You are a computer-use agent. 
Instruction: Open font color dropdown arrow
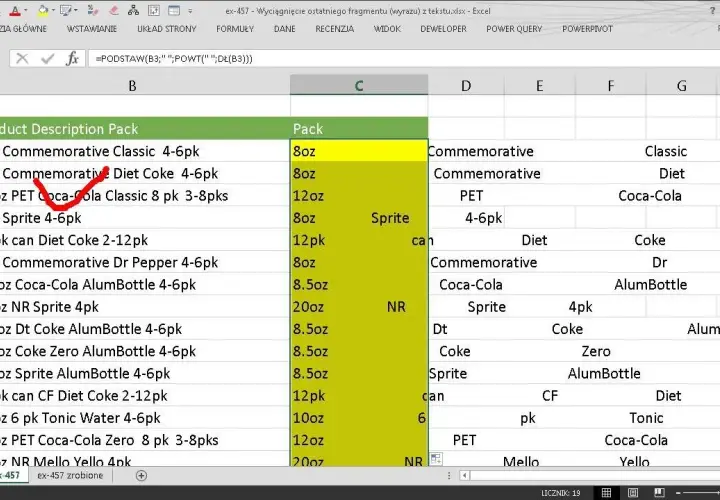[25, 11]
